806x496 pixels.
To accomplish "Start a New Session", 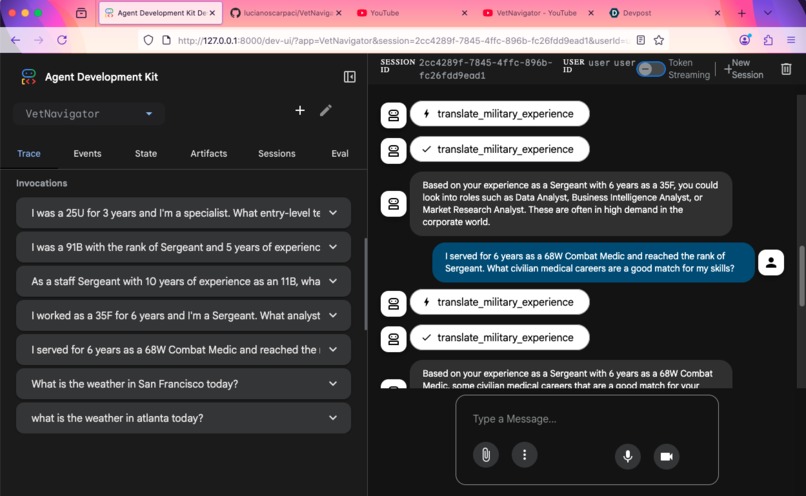I will tap(743, 69).
